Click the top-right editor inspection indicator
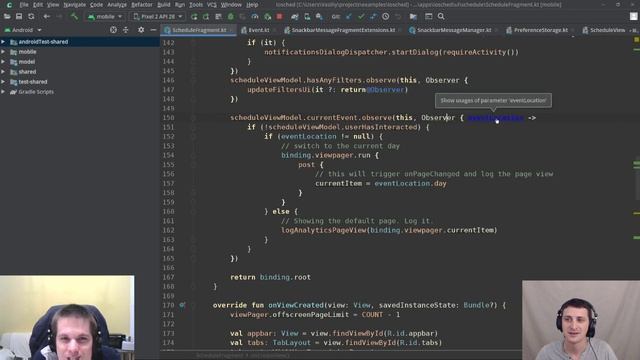The image size is (640, 360). pos(636,40)
